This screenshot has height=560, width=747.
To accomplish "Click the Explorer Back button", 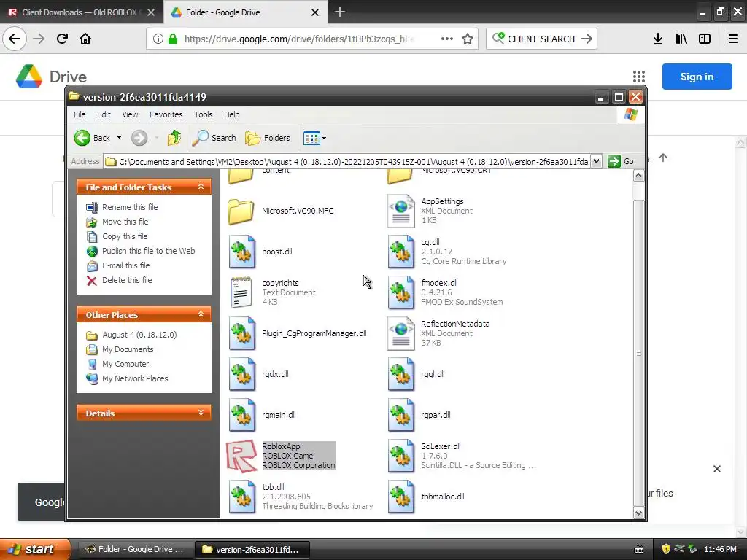I will [x=92, y=138].
